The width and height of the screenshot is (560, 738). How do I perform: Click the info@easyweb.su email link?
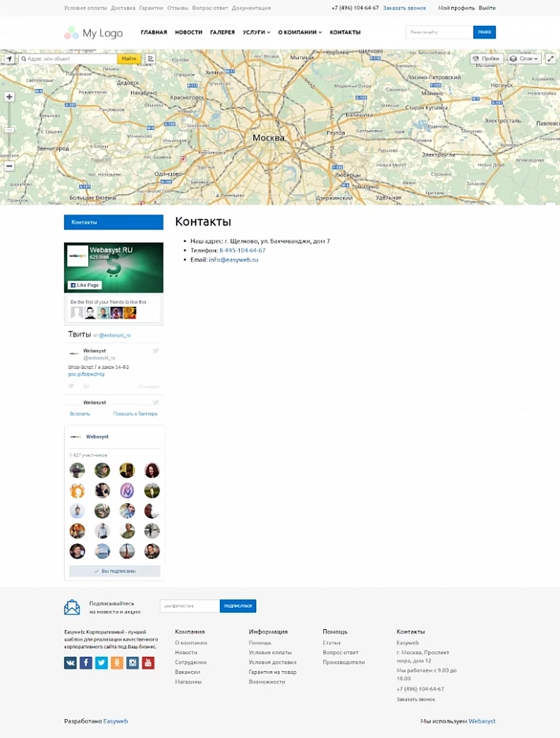click(233, 259)
